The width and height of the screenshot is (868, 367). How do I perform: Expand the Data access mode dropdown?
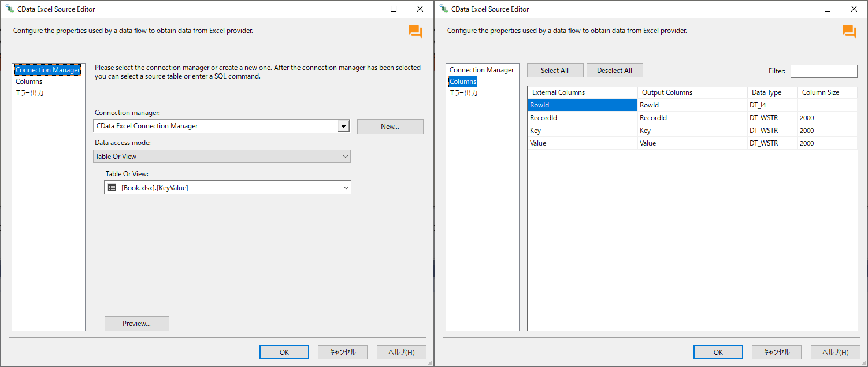[345, 157]
